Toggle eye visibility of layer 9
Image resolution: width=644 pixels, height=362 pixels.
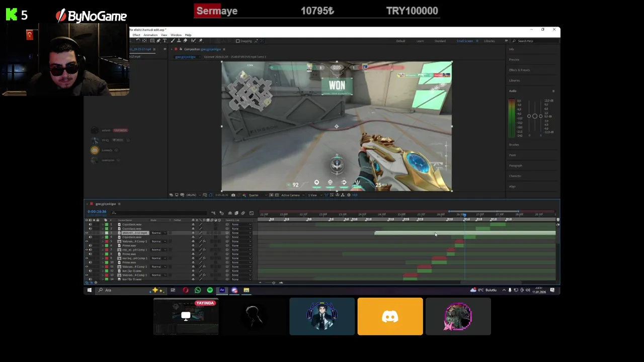point(87,258)
